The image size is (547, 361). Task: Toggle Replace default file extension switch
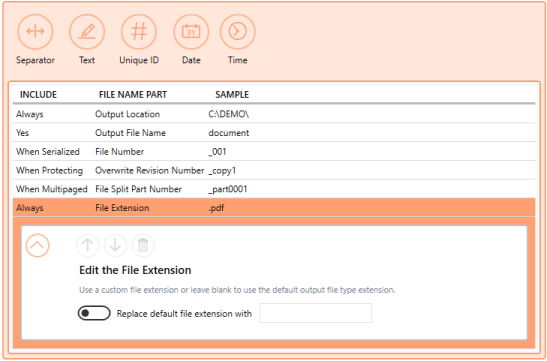click(x=94, y=313)
